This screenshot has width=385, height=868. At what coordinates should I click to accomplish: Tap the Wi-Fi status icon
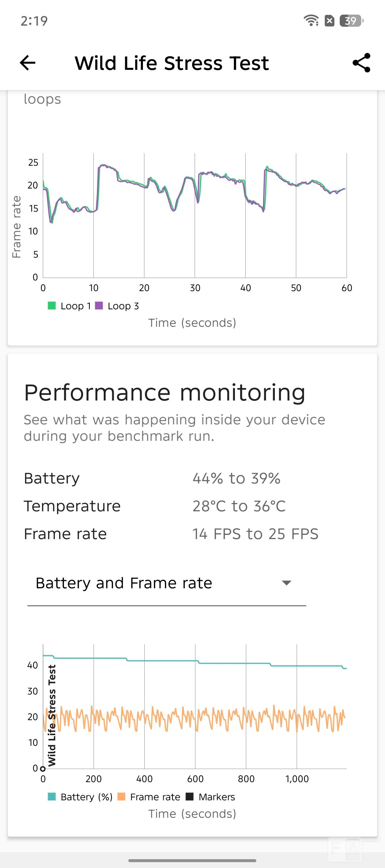click(x=311, y=21)
